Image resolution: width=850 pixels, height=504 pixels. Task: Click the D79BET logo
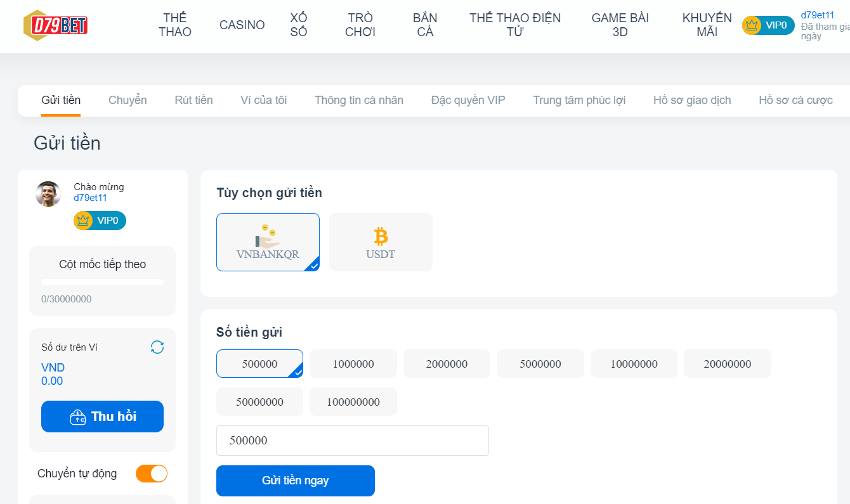[55, 25]
